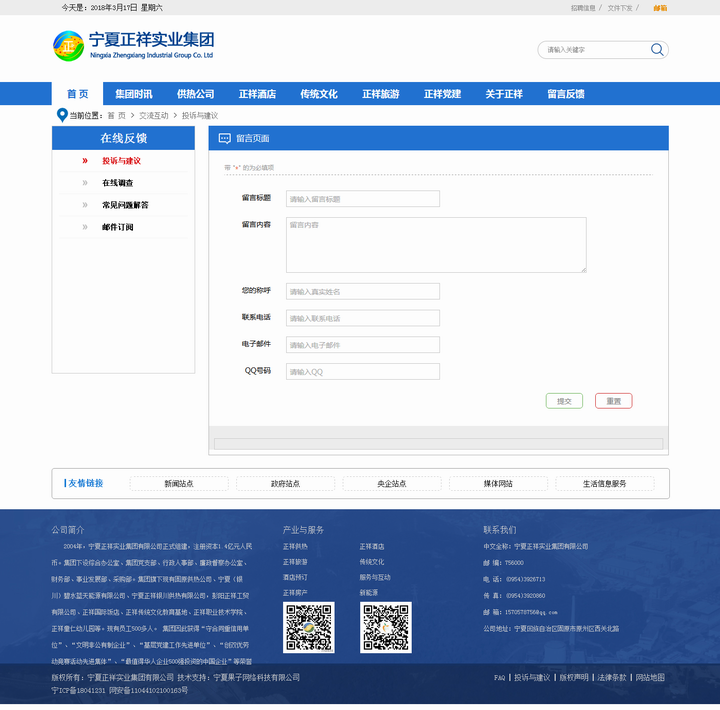Open the 留言反馈 navigation menu
Image resolution: width=720 pixels, height=710 pixels.
tap(566, 94)
